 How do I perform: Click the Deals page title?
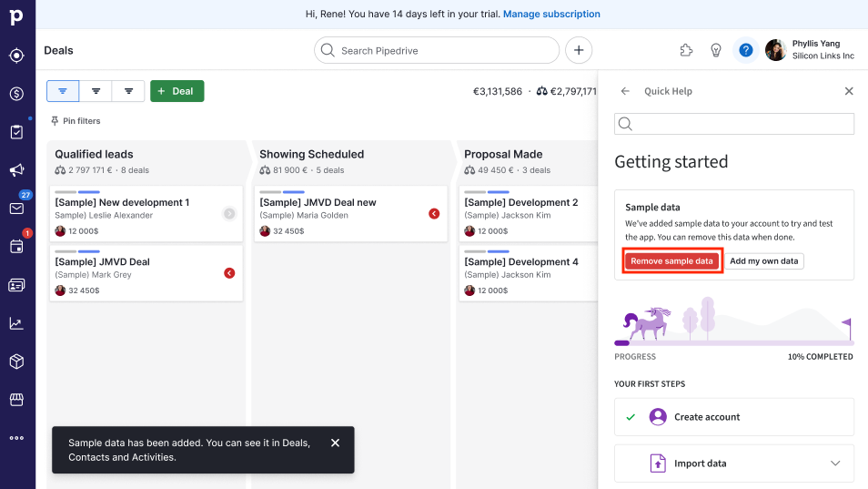[x=58, y=50]
